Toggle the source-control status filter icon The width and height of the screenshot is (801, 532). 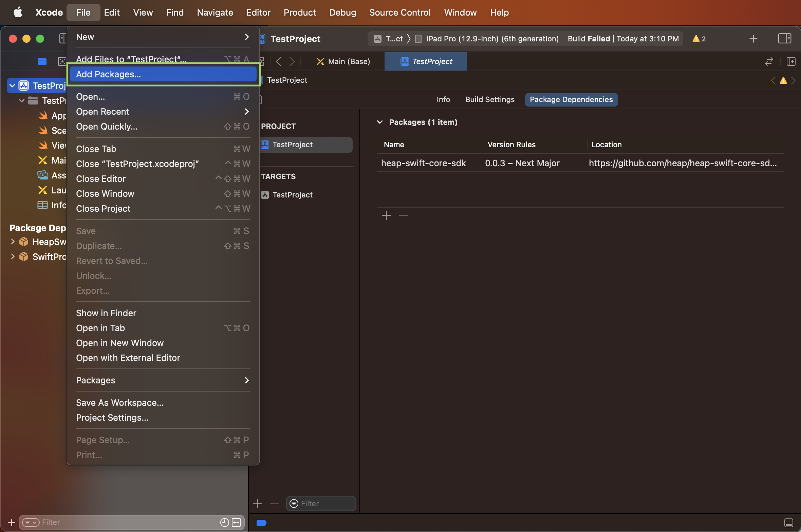click(x=237, y=522)
